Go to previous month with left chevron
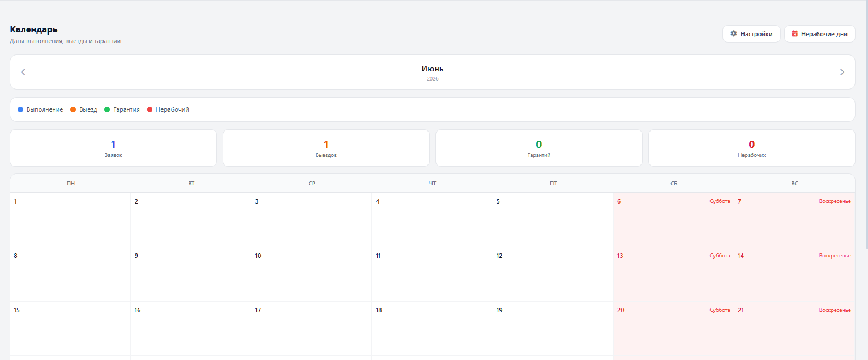 23,72
